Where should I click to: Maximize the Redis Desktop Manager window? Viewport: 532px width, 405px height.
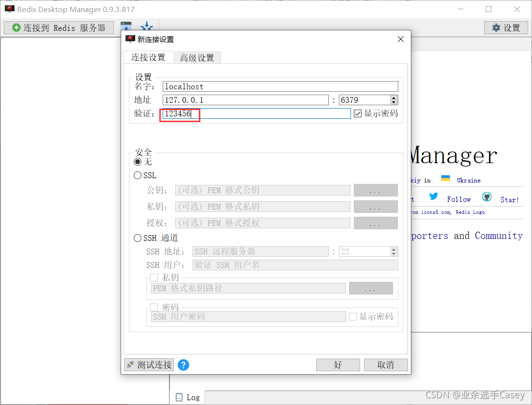pos(489,9)
